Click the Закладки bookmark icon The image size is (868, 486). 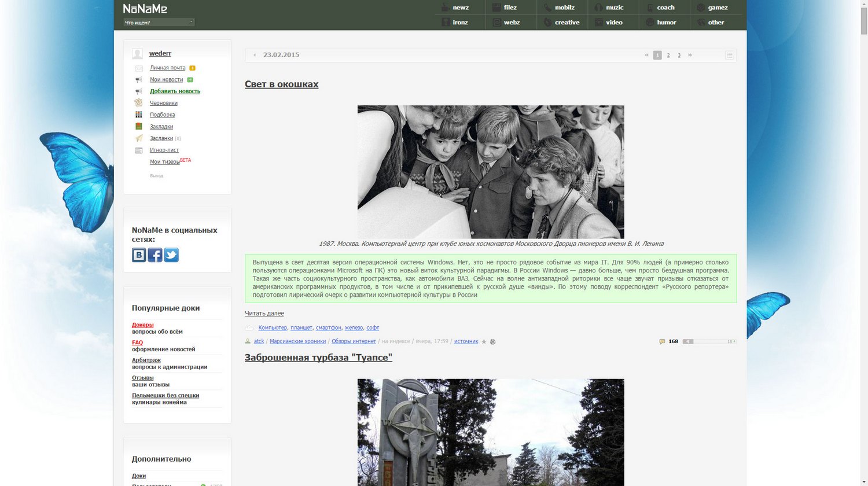139,126
